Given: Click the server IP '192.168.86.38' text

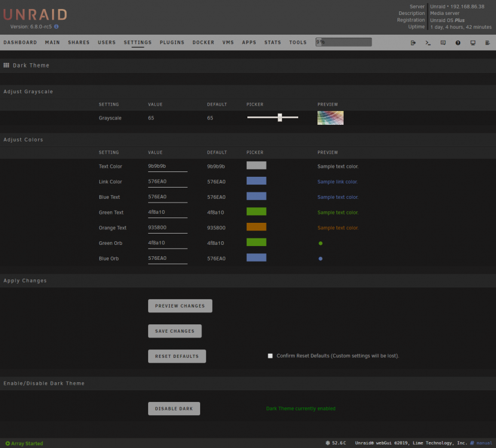Looking at the screenshot, I should pos(467,7).
